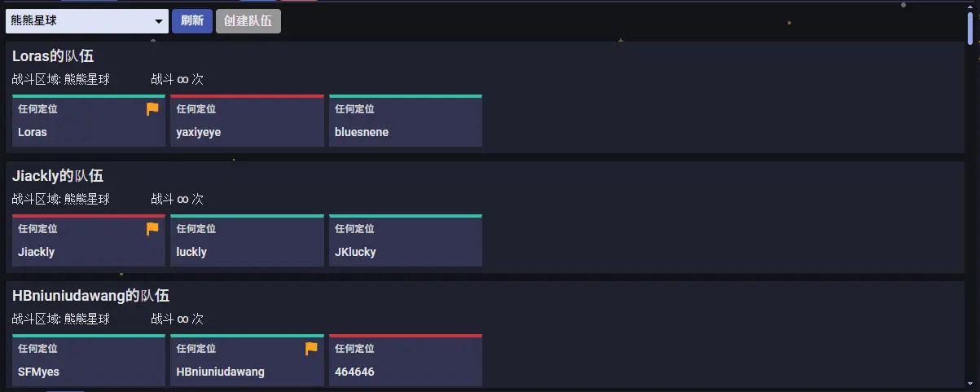Open the 熊熊星球 zone dropdown
The image size is (980, 392).
tap(87, 21)
